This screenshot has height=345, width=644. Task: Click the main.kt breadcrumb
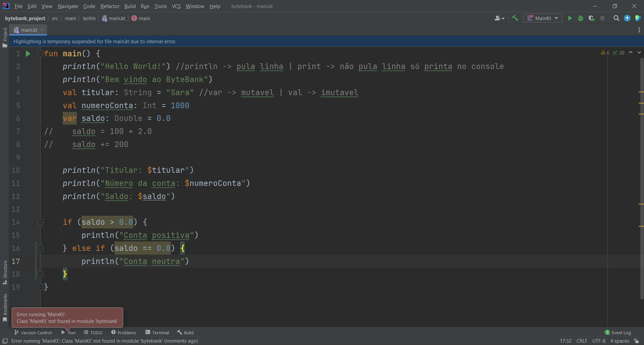114,18
